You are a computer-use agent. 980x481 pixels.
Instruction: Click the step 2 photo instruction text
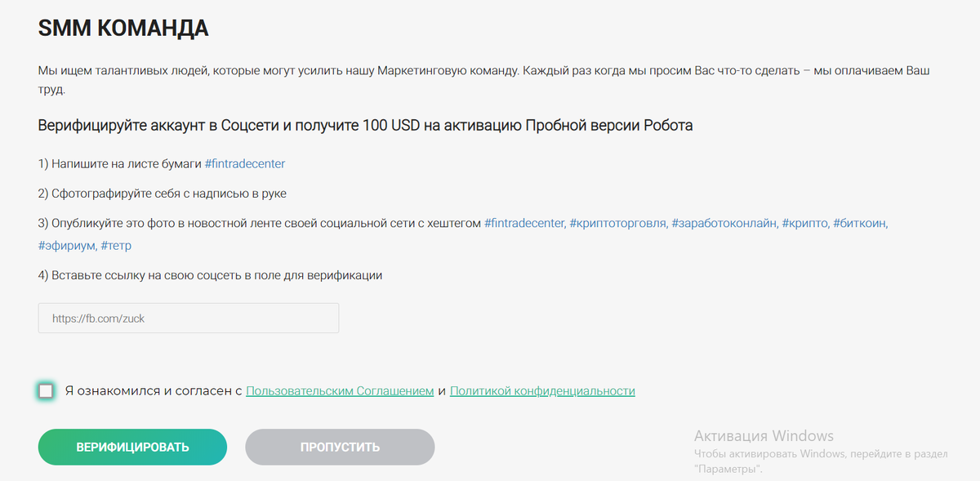coord(163,193)
